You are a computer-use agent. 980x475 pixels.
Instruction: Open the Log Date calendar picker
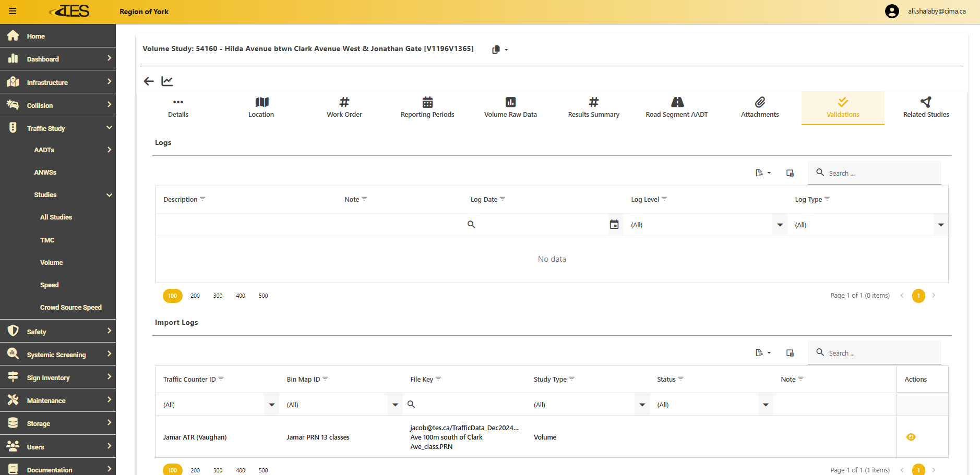[614, 225]
